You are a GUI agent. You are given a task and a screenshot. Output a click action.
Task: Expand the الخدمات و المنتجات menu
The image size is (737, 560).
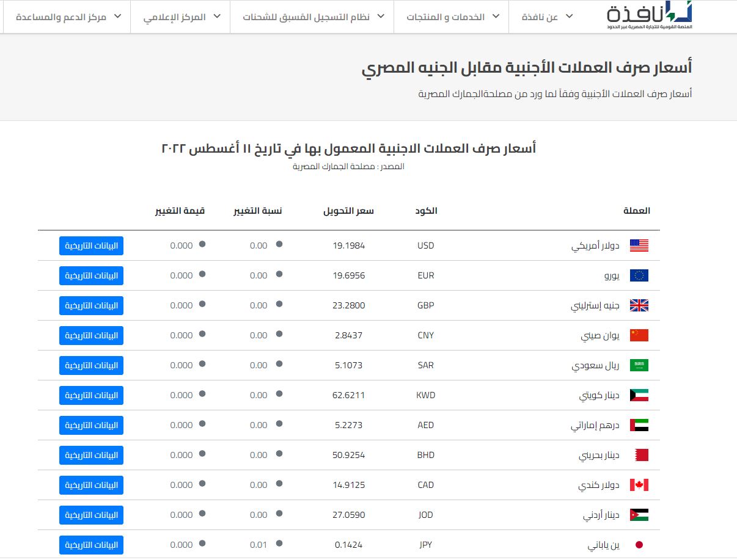pos(451,17)
